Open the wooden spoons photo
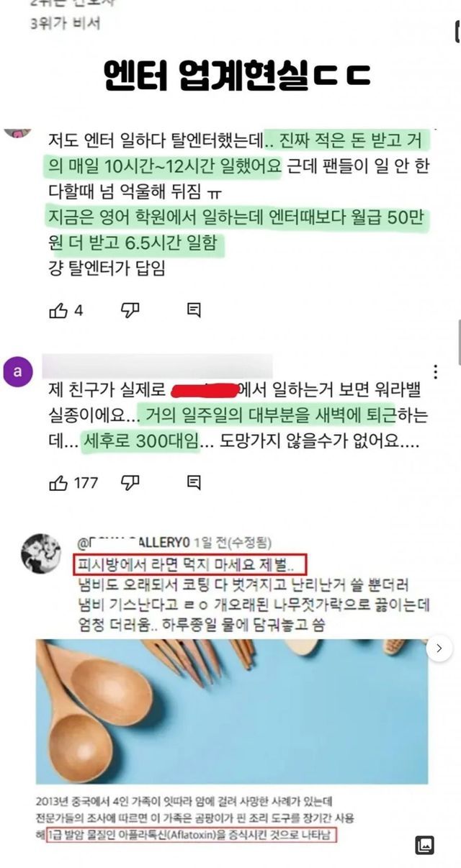The width and height of the screenshot is (461, 868). coord(232,711)
